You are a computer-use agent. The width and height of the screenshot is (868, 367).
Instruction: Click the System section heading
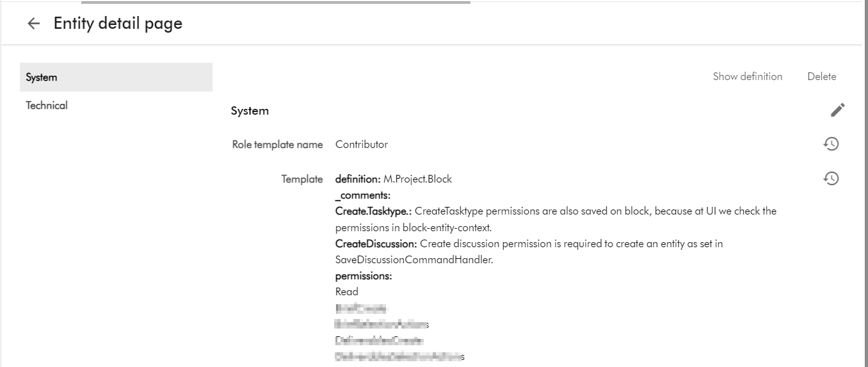click(x=250, y=111)
